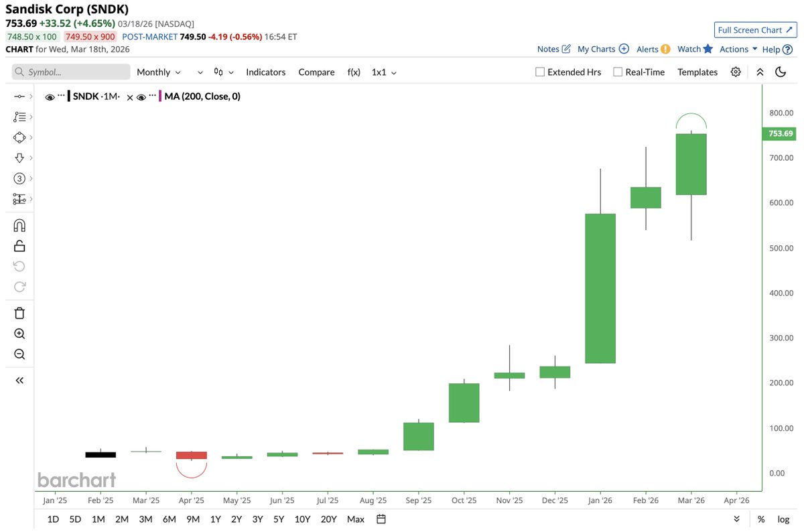The height and width of the screenshot is (532, 804).
Task: Zoom in on the chart
Action: pos(19,333)
